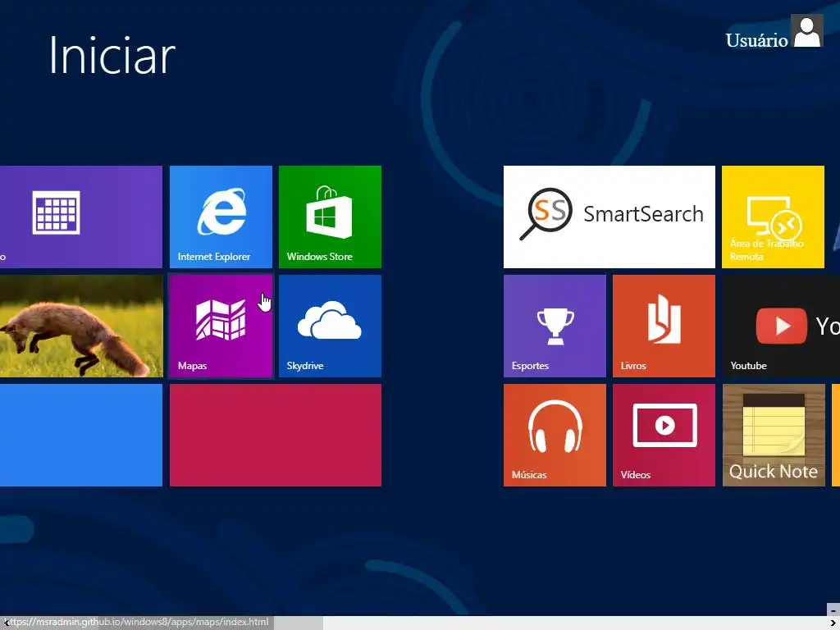The image size is (840, 630).
Task: Click the crimson wide tile
Action: click(276, 435)
